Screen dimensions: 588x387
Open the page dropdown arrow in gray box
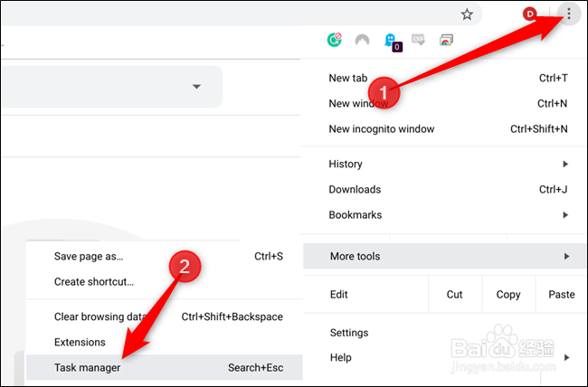click(x=196, y=87)
